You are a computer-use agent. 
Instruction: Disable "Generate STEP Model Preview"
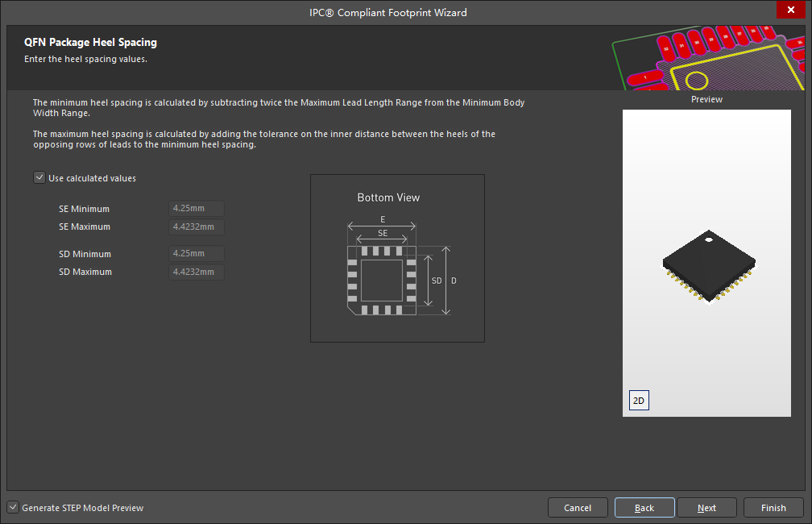click(13, 507)
